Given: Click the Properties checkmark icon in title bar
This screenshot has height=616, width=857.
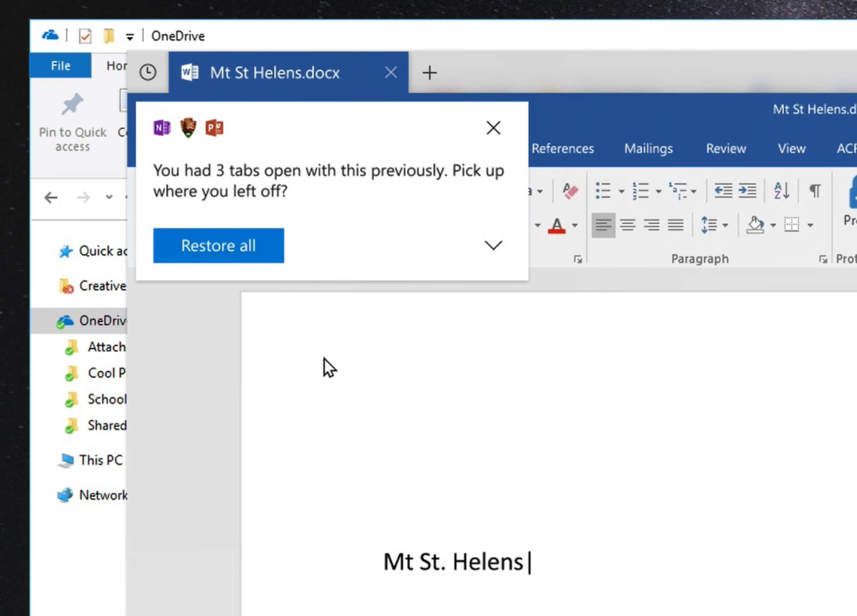Looking at the screenshot, I should 85,36.
